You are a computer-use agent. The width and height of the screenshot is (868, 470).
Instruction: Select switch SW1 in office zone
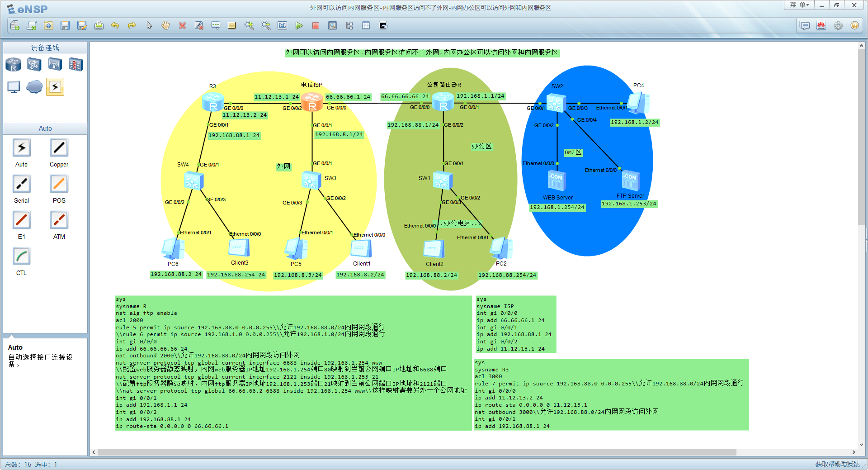pos(443,180)
